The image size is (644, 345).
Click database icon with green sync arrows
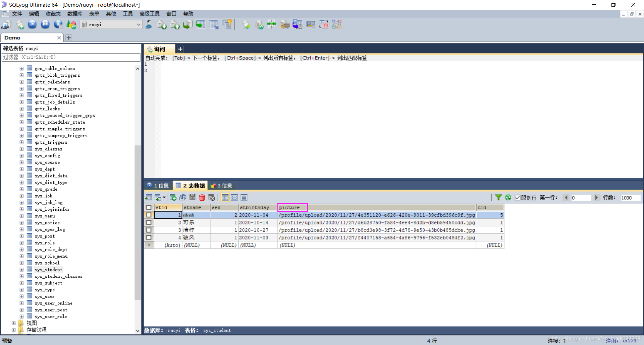pos(259,24)
